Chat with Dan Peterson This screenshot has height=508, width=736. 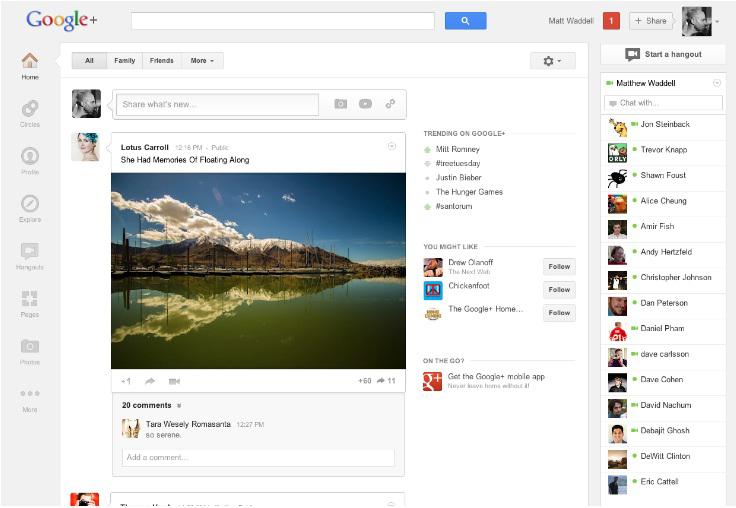point(663,306)
